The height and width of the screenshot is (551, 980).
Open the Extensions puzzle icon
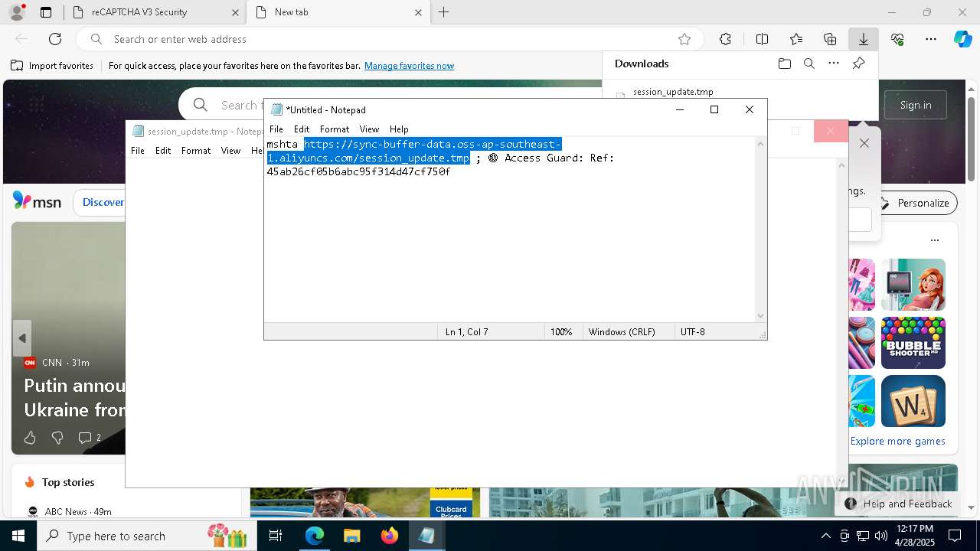[725, 39]
